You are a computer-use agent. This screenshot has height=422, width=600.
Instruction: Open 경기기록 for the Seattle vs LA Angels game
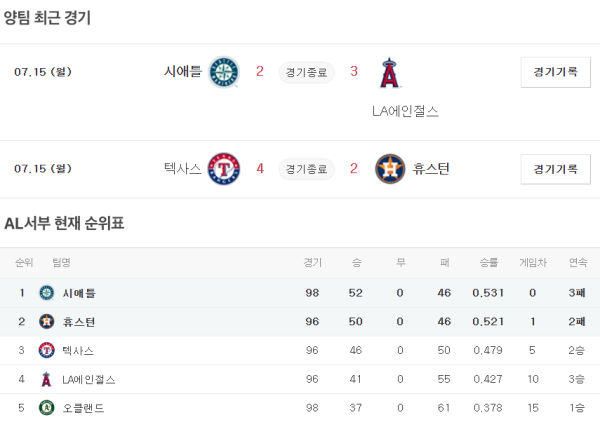pos(555,72)
